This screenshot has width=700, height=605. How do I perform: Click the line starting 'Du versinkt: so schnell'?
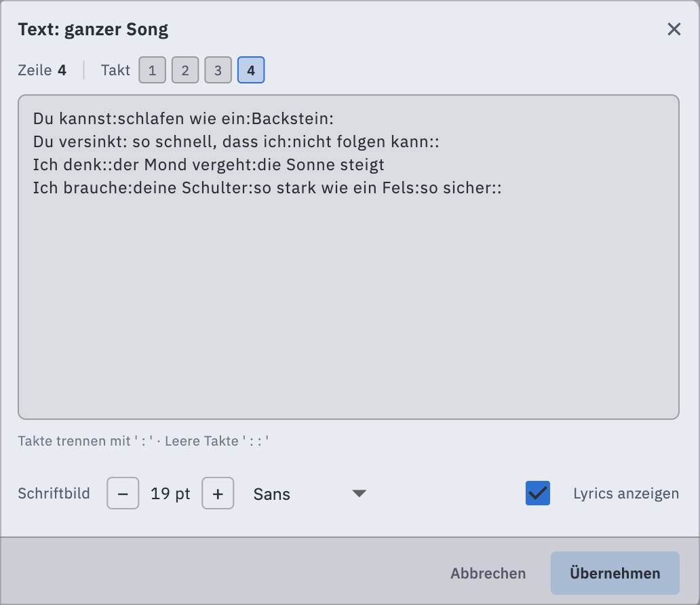(236, 142)
